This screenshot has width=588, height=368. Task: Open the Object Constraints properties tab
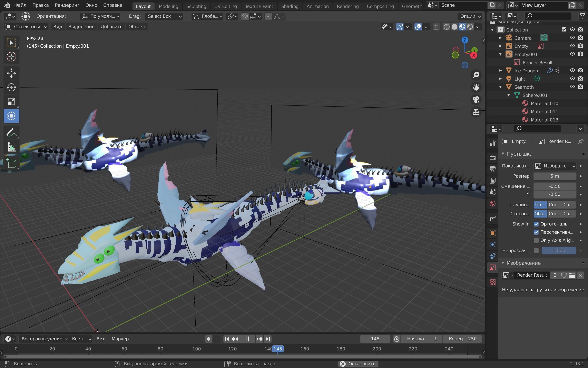[x=492, y=256]
